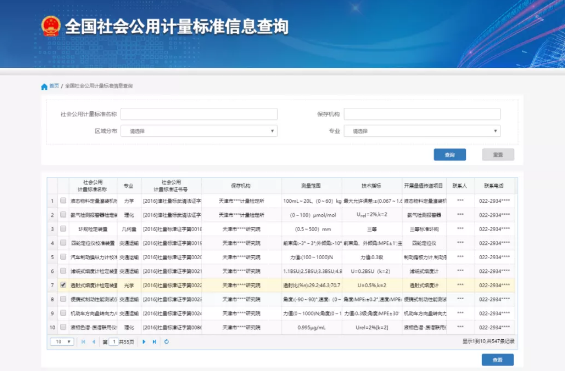Click row number 7 in the index column
The width and height of the screenshot is (565, 377).
coord(53,285)
